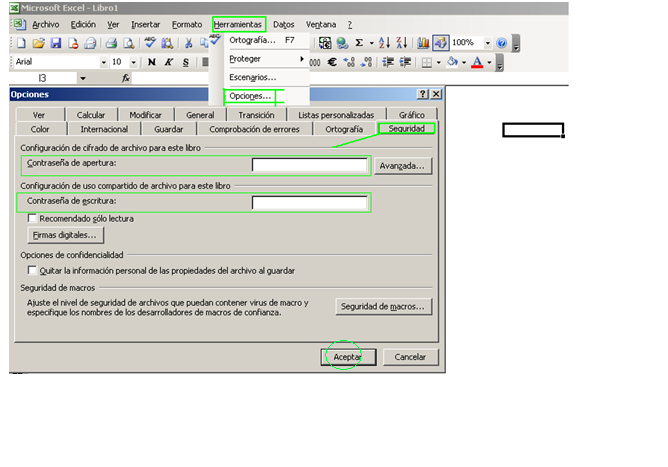
Task: Click the Borders icon
Action: tap(426, 63)
